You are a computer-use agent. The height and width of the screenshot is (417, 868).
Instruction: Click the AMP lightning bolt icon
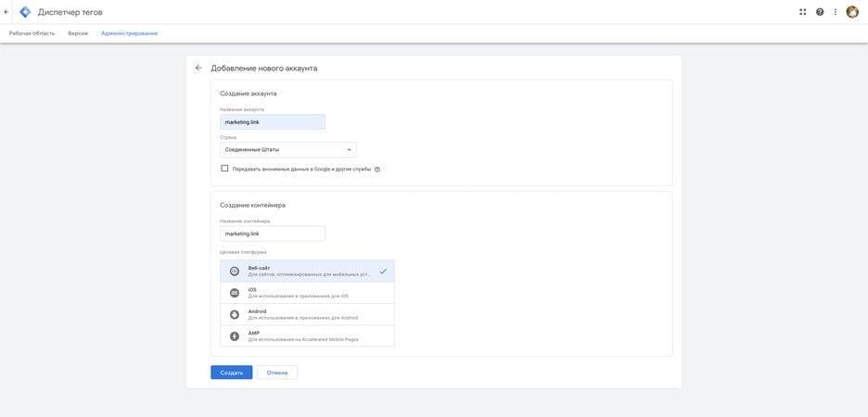tap(235, 336)
